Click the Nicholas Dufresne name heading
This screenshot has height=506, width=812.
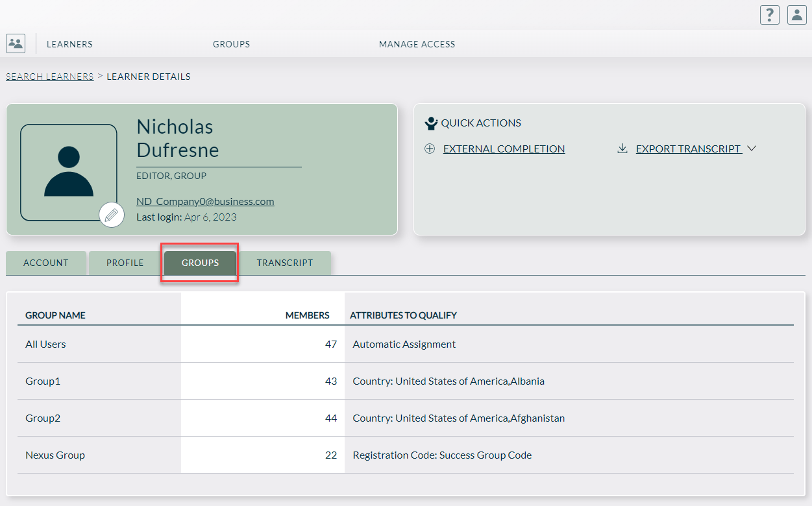(x=178, y=138)
